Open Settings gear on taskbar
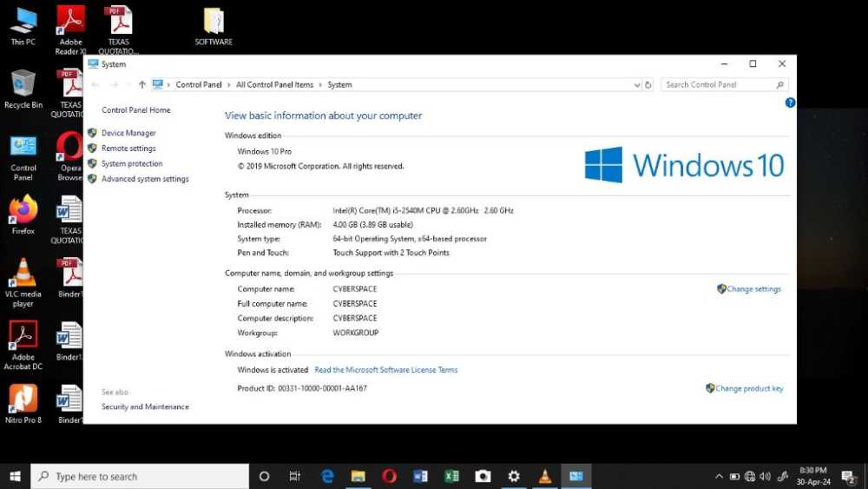868x489 pixels. pyautogui.click(x=514, y=476)
